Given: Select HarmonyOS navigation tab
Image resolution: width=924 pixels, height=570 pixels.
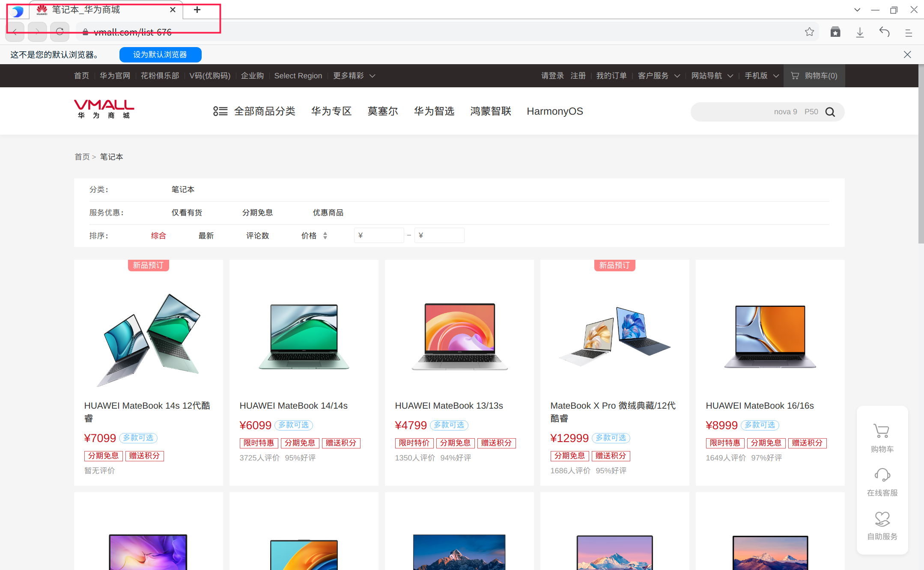Looking at the screenshot, I should pyautogui.click(x=554, y=111).
